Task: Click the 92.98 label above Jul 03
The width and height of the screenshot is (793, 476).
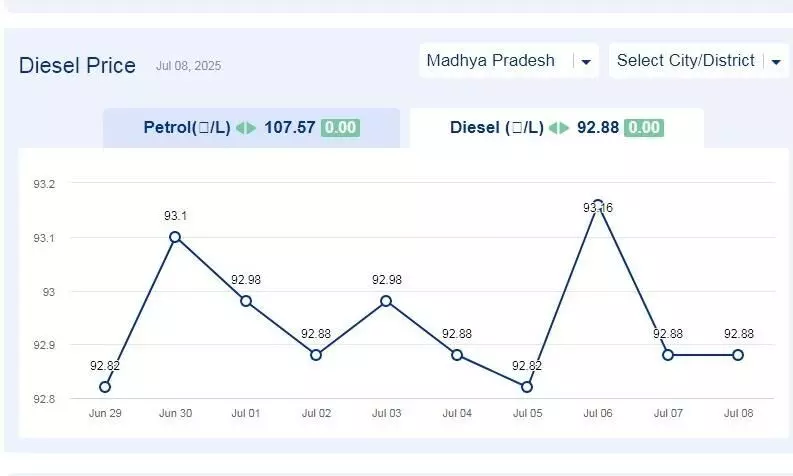Action: click(387, 280)
